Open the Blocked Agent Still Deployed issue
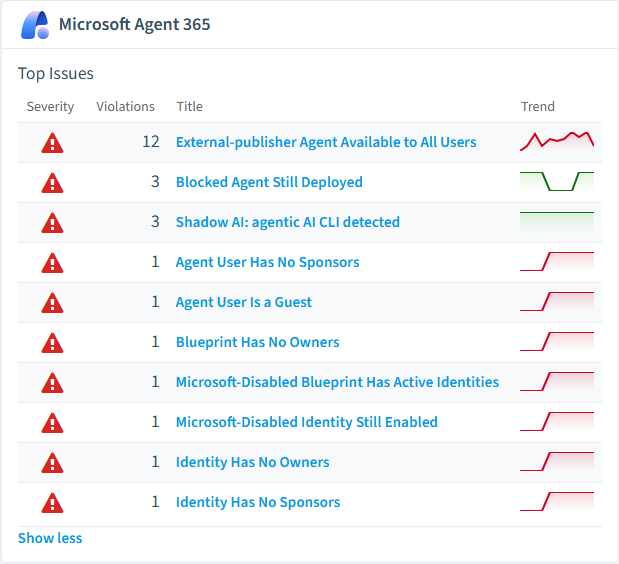The height and width of the screenshot is (564, 619). pos(269,182)
